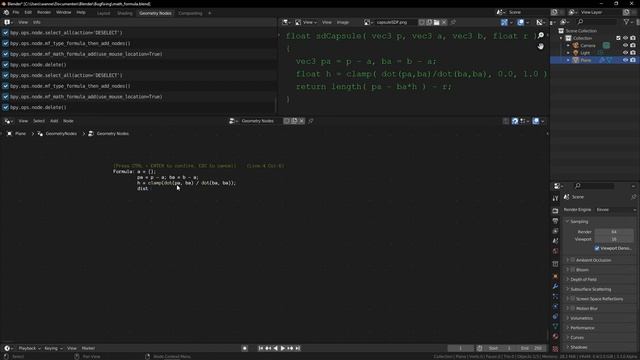
Task: Collapse the Sampling panel
Action: coord(567,222)
